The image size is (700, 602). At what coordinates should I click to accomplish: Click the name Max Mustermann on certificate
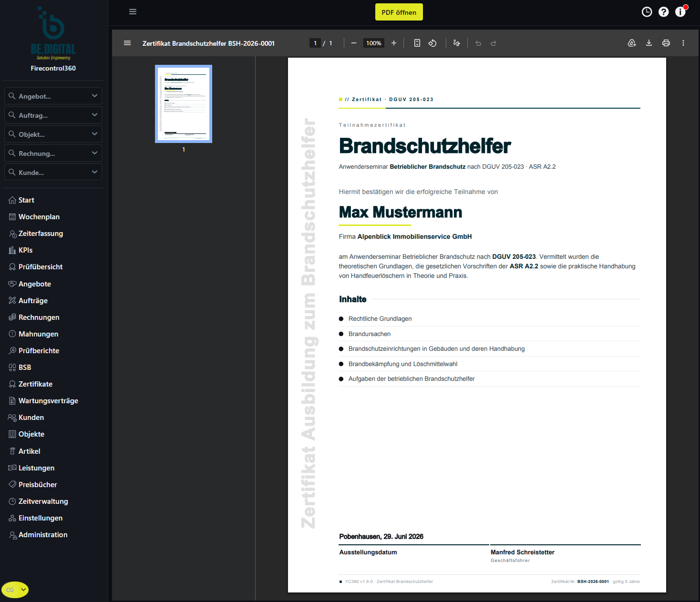[x=401, y=212]
